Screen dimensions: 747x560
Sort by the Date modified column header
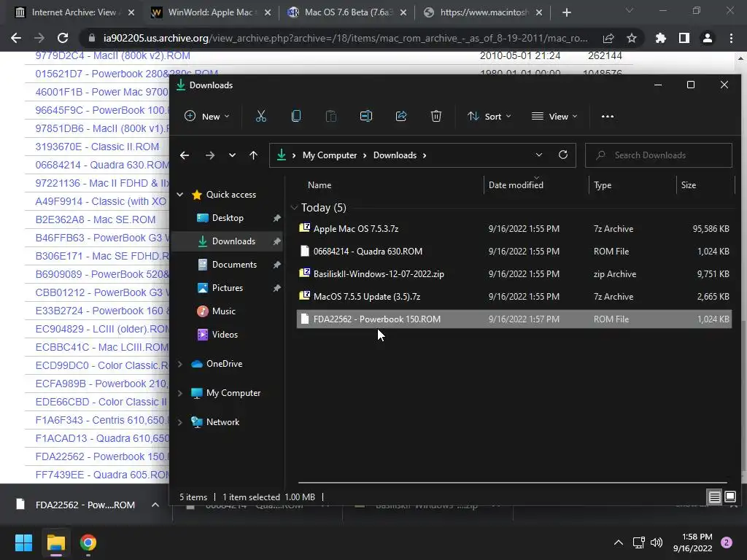pos(516,184)
